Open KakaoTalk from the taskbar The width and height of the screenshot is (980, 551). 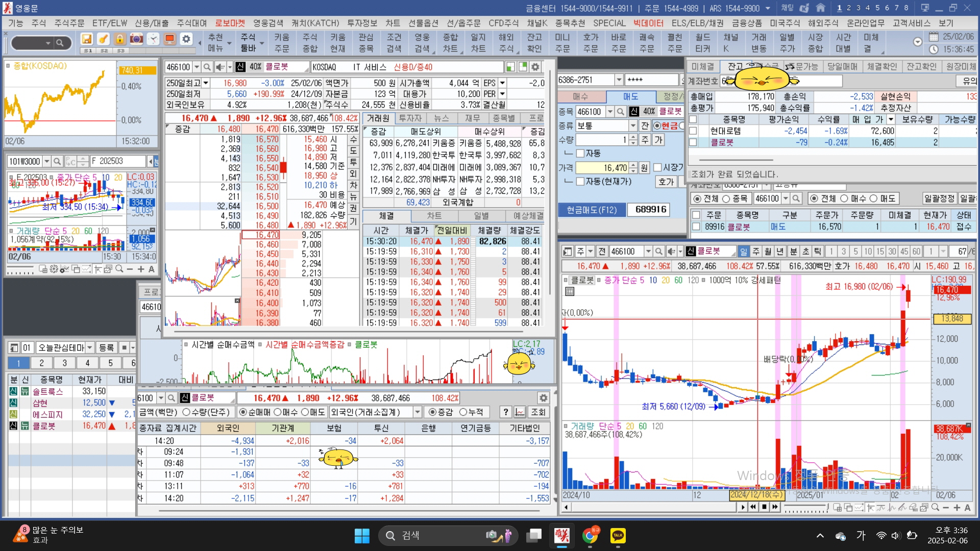(618, 535)
